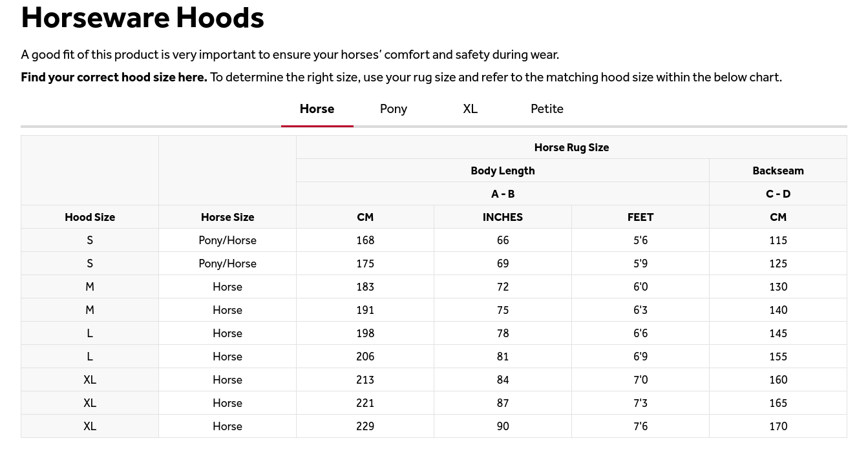This screenshot has height=467, width=868.
Task: Select the 6'0 feet value cell
Action: click(x=640, y=287)
